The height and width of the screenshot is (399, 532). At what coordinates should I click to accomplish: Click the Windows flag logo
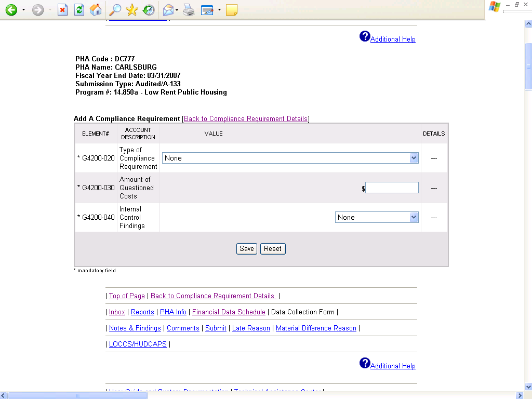tap(495, 7)
